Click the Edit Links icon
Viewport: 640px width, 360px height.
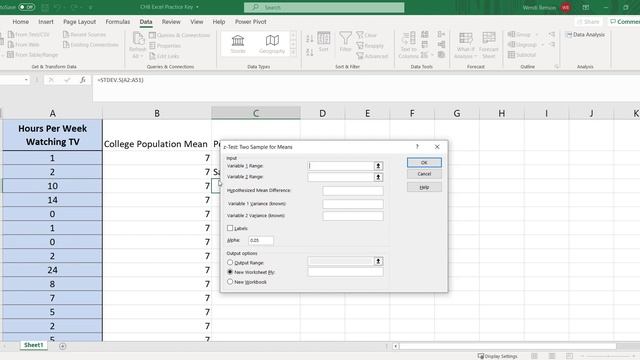point(152,56)
